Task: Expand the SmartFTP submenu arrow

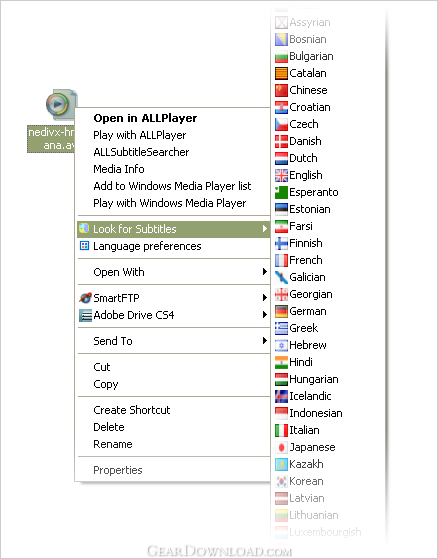Action: pyautogui.click(x=264, y=297)
